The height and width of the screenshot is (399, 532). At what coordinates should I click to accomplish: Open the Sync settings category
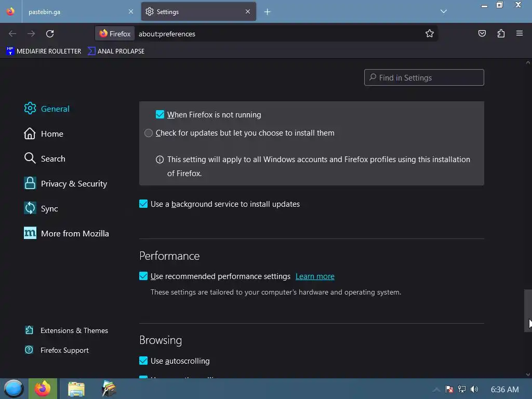click(41, 208)
